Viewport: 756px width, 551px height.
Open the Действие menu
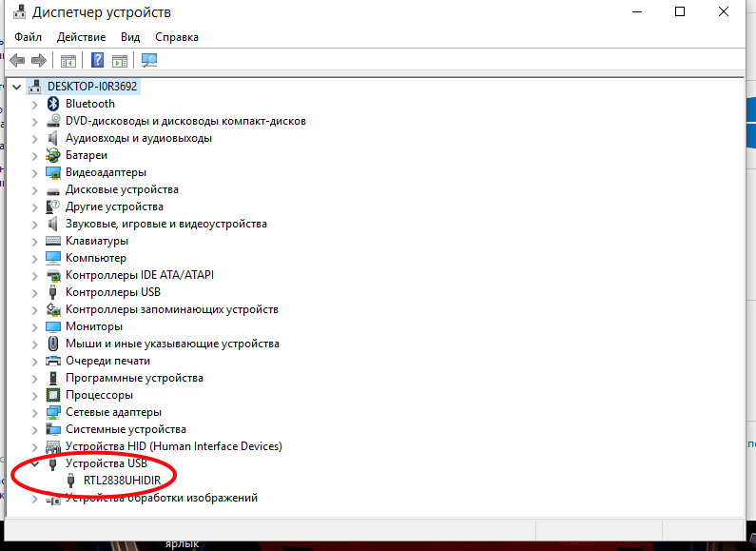pyautogui.click(x=81, y=37)
